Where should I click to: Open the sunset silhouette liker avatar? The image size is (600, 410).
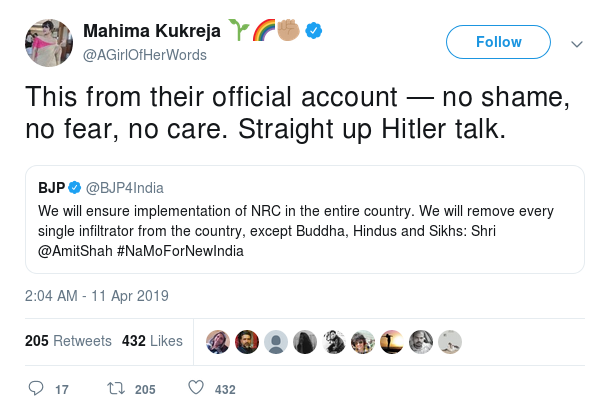pos(393,341)
